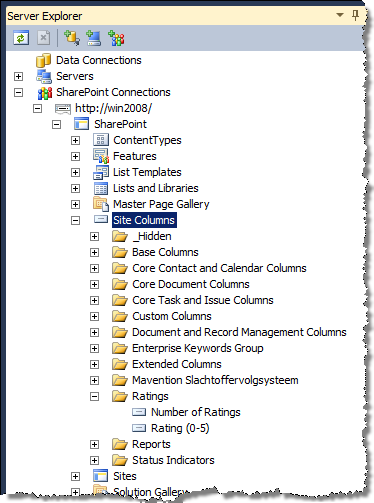Image resolution: width=374 pixels, height=503 pixels.
Task: Click the Add SharePoint Connection toolbar icon
Action: pyautogui.click(x=116, y=38)
